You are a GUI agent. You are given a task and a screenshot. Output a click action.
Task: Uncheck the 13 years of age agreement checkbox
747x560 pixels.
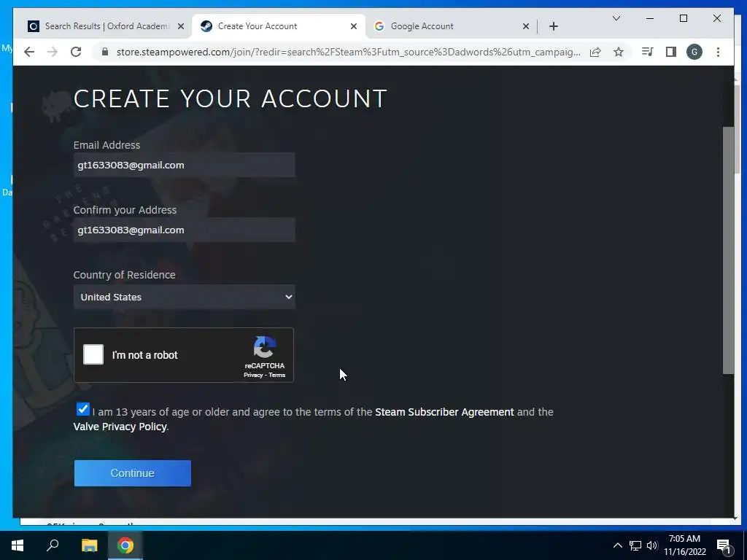click(83, 409)
